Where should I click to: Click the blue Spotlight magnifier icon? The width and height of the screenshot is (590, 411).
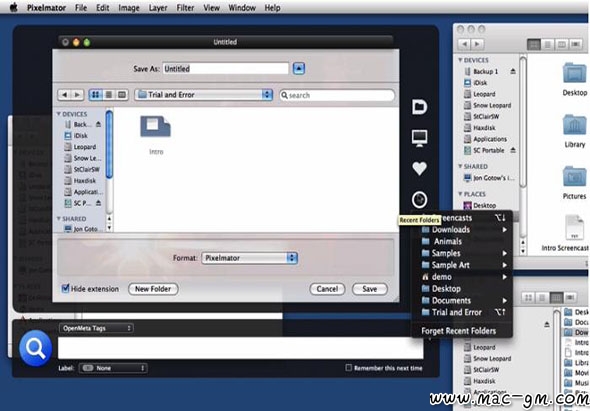tap(35, 349)
